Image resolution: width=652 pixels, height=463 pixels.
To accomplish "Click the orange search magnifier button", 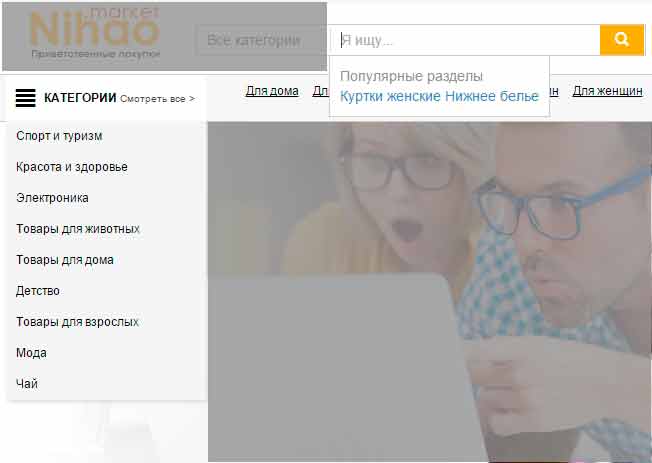I will [x=622, y=40].
